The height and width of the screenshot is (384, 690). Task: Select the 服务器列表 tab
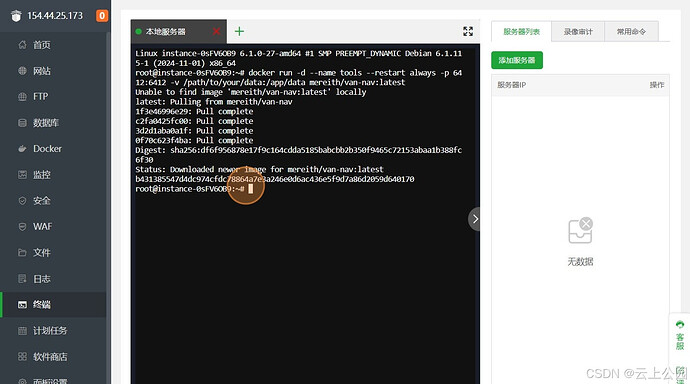coord(521,32)
